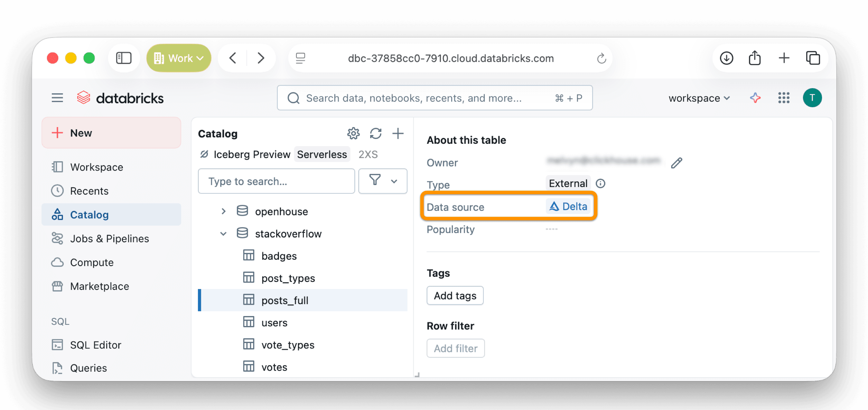
Task: Click the Add tags button
Action: pos(455,295)
